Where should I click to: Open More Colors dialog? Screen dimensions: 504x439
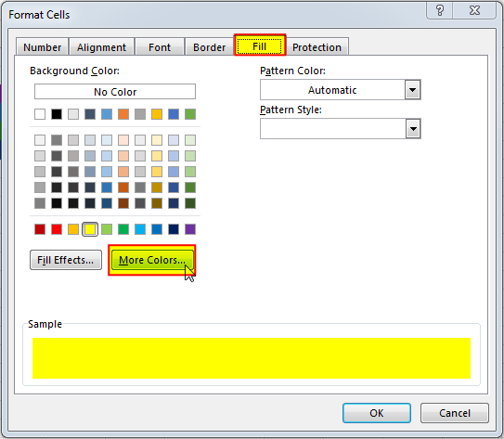click(x=152, y=260)
